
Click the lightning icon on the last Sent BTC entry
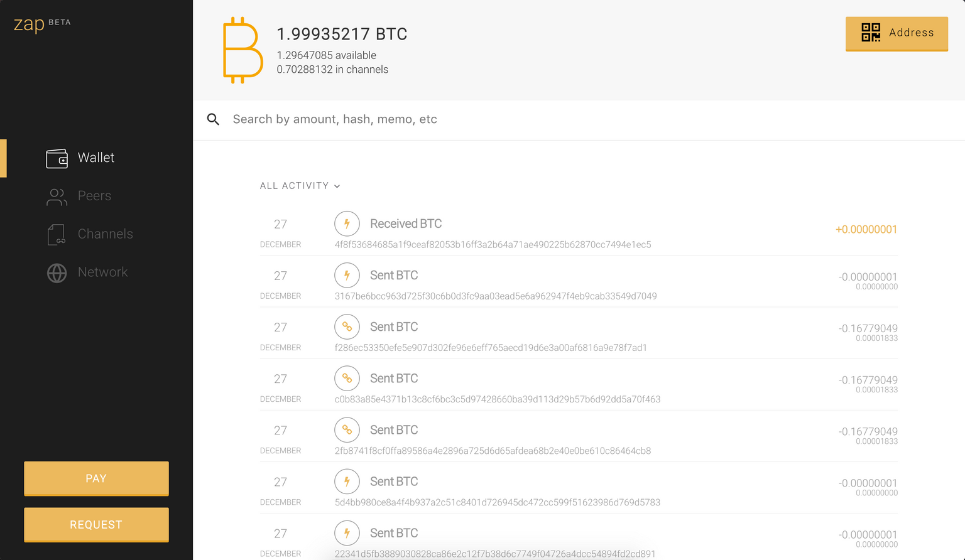pyautogui.click(x=347, y=532)
